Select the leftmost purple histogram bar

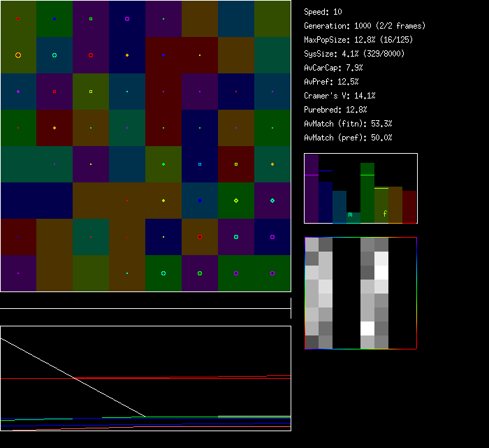(312, 189)
